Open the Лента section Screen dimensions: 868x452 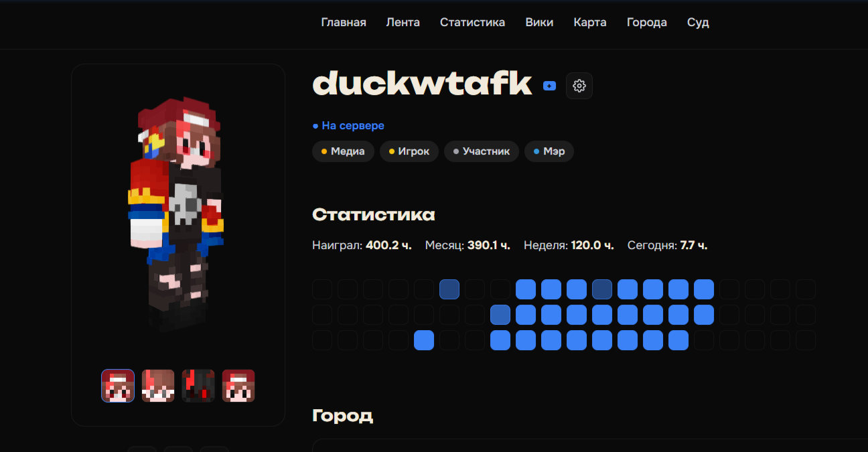(403, 22)
